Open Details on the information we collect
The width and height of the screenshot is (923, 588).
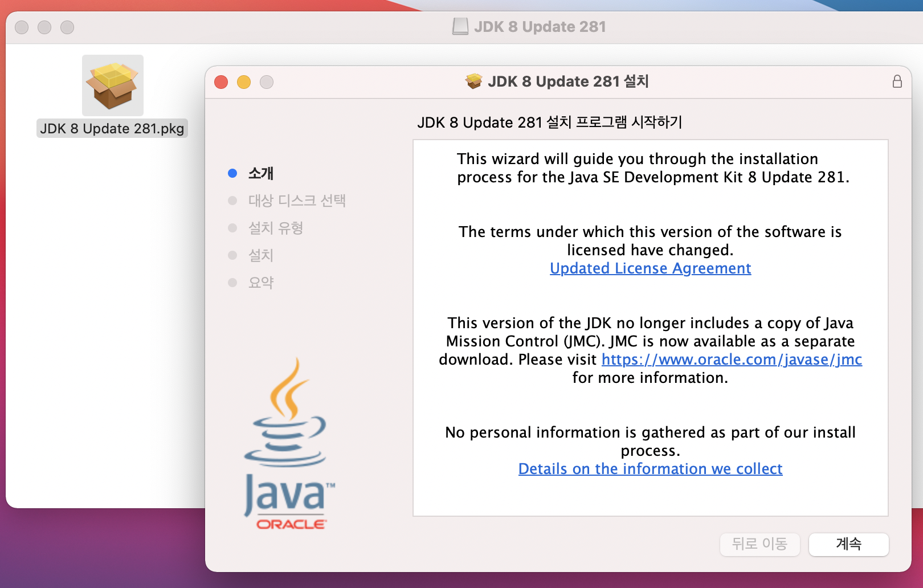coord(650,469)
